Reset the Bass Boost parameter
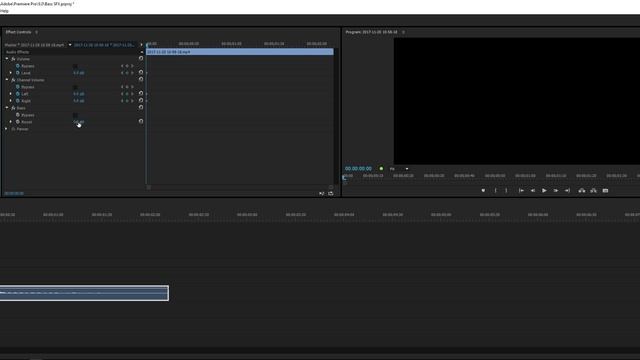Image resolution: width=640 pixels, height=360 pixels. coord(141,122)
